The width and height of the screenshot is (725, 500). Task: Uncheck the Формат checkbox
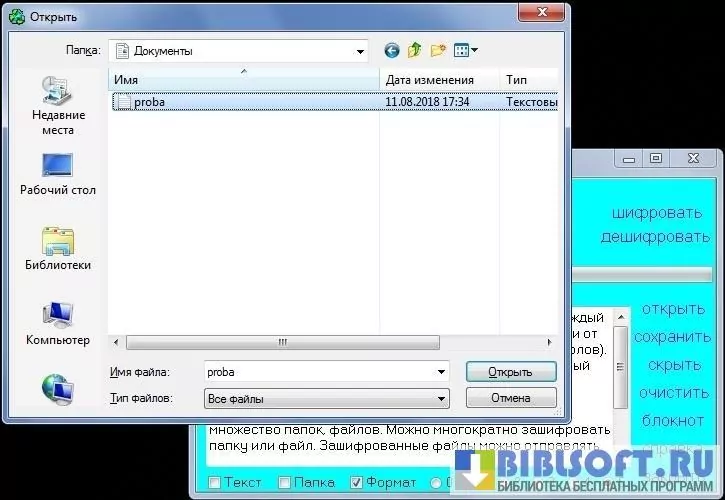click(358, 483)
